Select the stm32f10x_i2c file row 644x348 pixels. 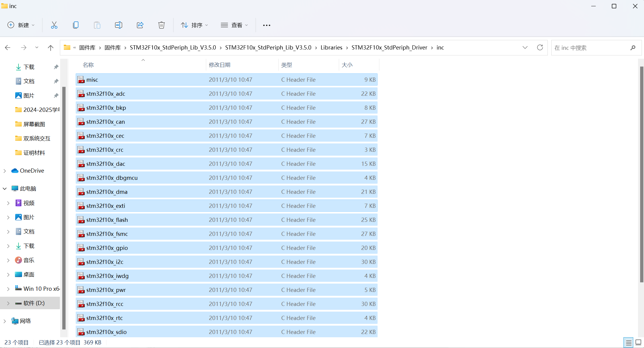coord(226,262)
